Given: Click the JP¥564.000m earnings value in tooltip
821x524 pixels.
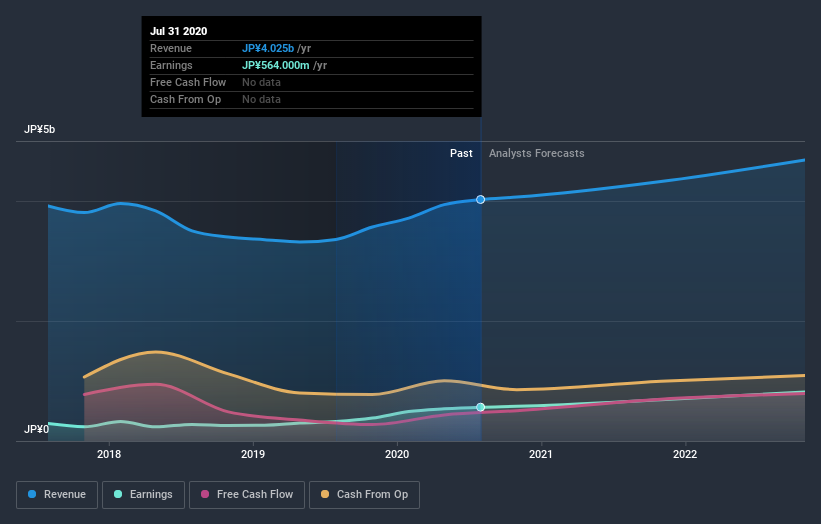Looking at the screenshot, I should (x=275, y=65).
